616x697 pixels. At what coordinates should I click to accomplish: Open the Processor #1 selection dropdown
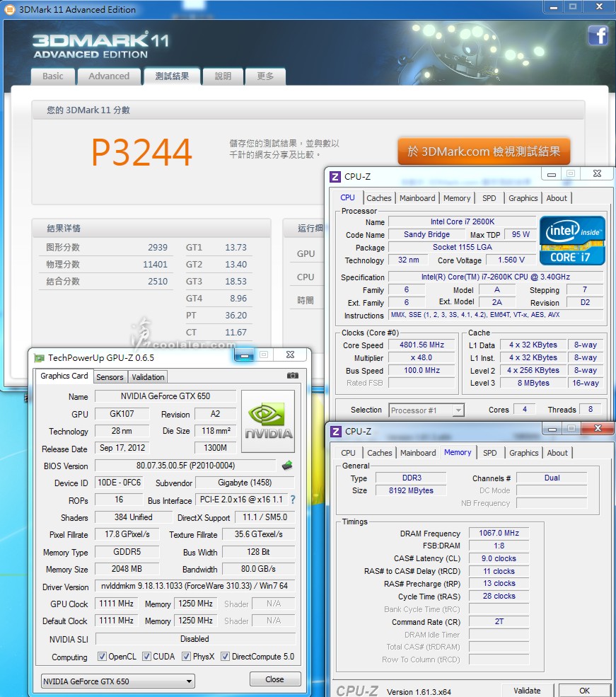point(426,410)
